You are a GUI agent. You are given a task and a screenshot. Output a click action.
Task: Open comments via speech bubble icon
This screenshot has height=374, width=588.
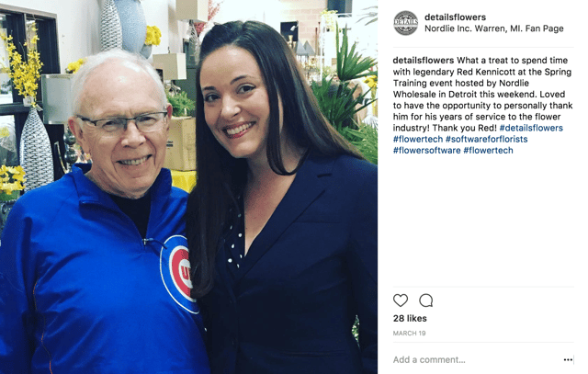(x=426, y=300)
